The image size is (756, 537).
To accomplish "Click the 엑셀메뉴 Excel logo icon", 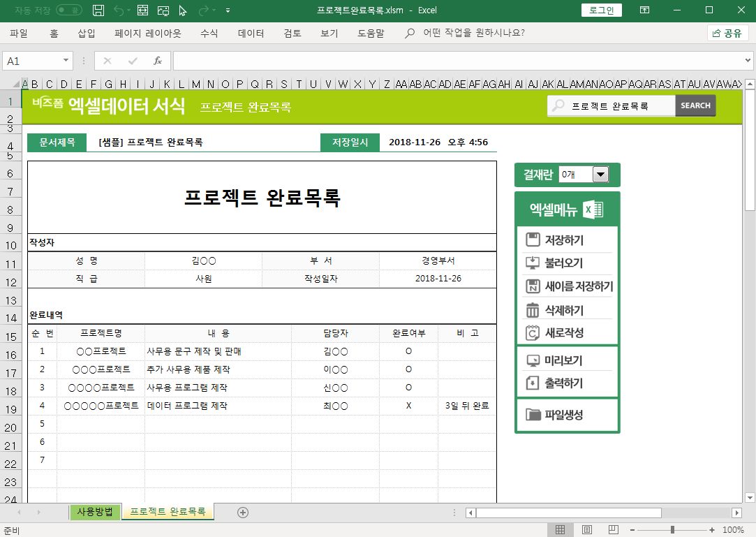I will (x=593, y=209).
